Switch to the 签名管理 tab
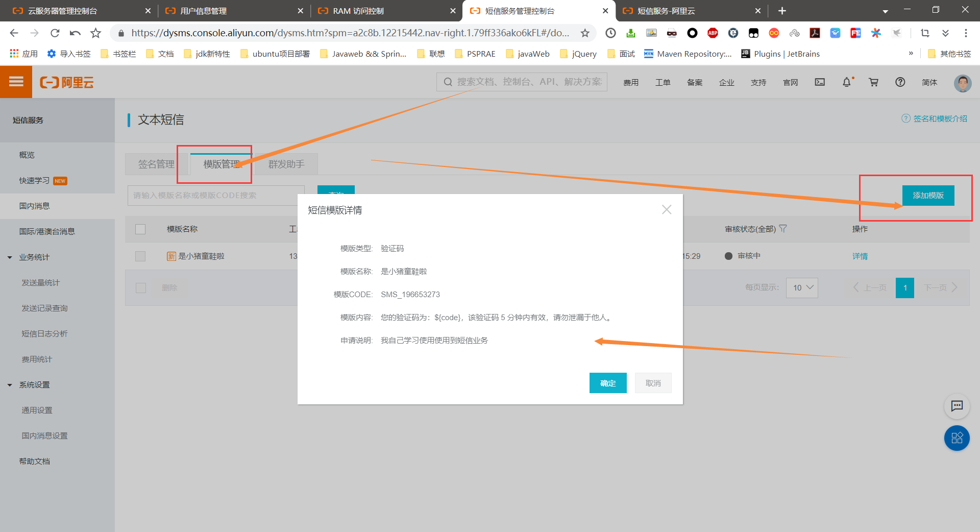980x532 pixels. (156, 164)
